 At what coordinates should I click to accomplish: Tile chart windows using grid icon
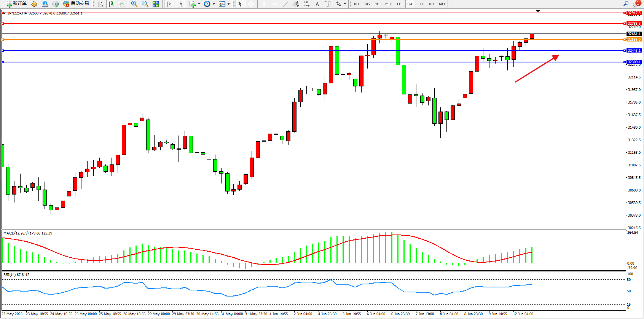pos(156,4)
